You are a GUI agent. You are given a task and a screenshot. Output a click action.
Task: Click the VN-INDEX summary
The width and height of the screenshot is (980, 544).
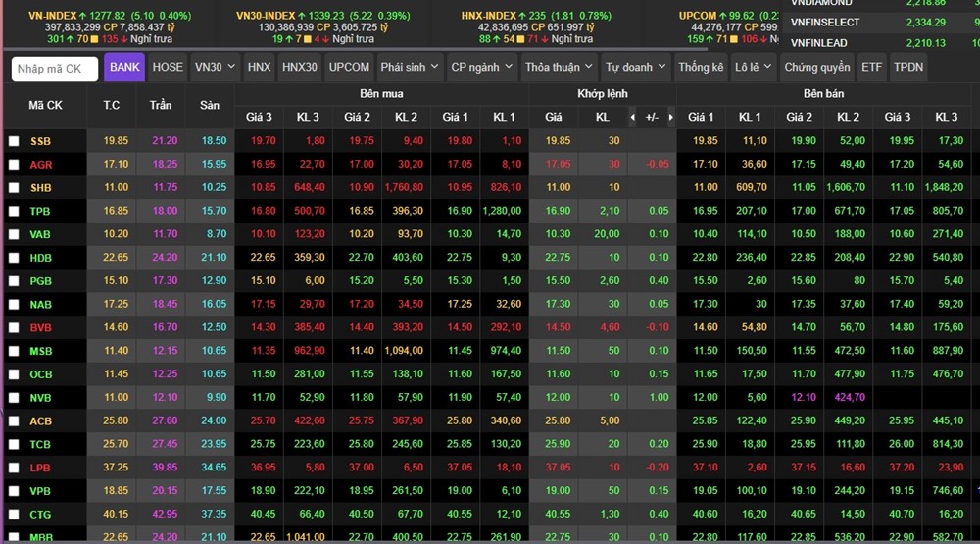[110, 26]
